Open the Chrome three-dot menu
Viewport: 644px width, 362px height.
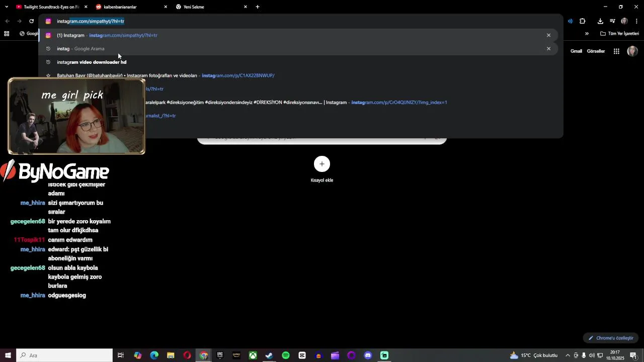point(636,21)
